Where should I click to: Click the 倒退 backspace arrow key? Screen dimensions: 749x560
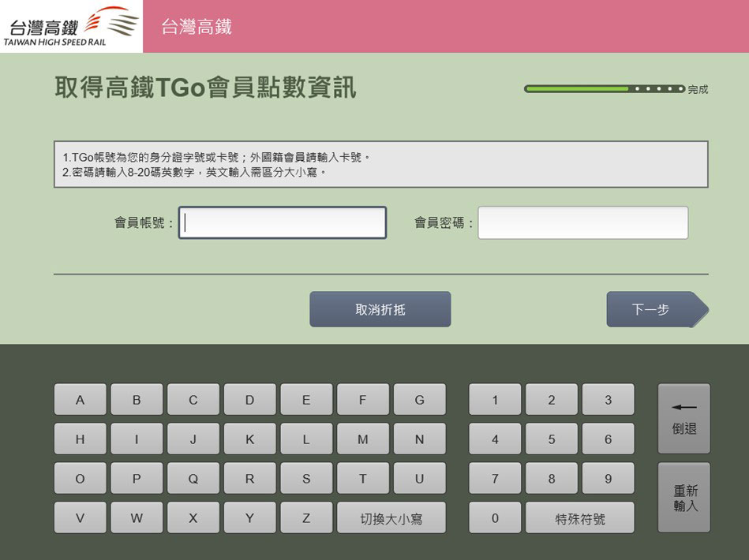[684, 419]
